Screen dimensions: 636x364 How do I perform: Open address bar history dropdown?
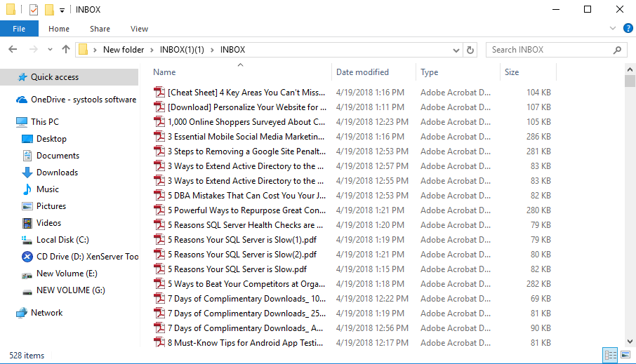tap(456, 50)
